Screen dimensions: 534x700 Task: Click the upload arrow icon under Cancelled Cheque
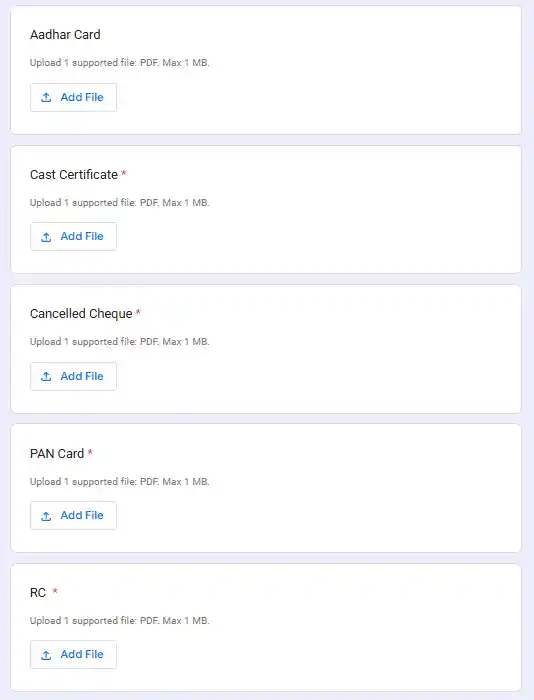click(46, 376)
